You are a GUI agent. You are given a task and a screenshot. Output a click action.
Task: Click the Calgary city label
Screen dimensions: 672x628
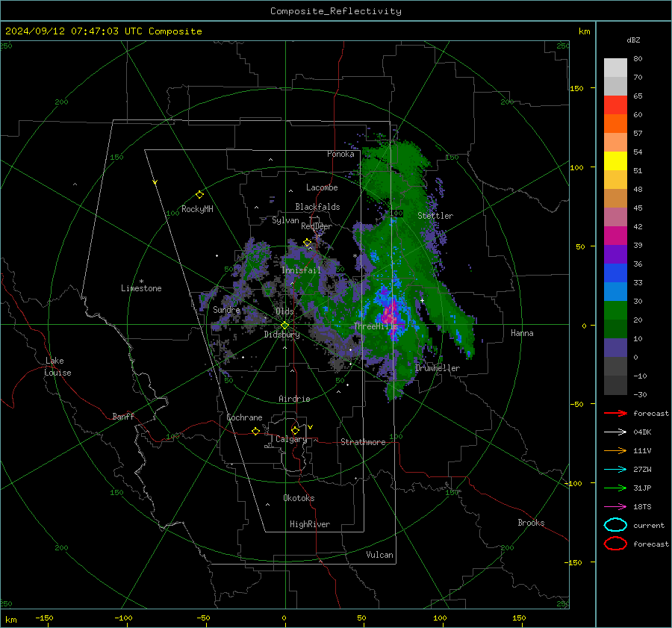[291, 439]
